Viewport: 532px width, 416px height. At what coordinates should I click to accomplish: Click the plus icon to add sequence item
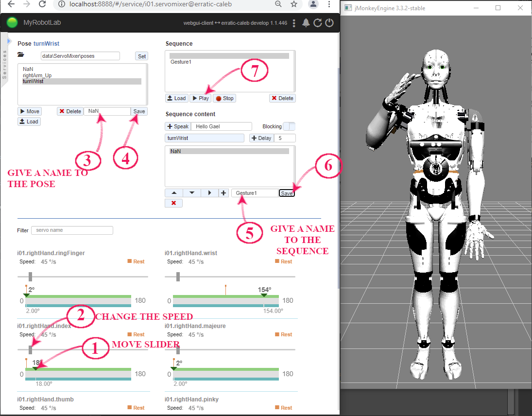click(x=223, y=193)
